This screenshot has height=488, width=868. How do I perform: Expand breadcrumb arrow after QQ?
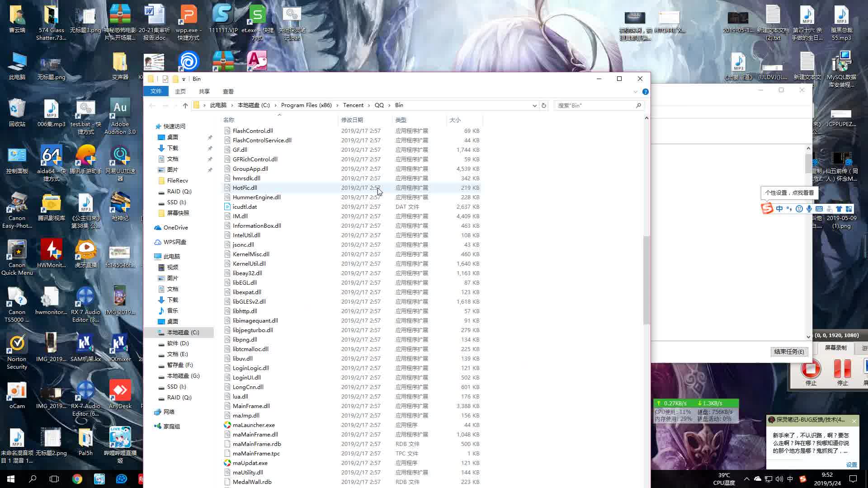pyautogui.click(x=389, y=105)
